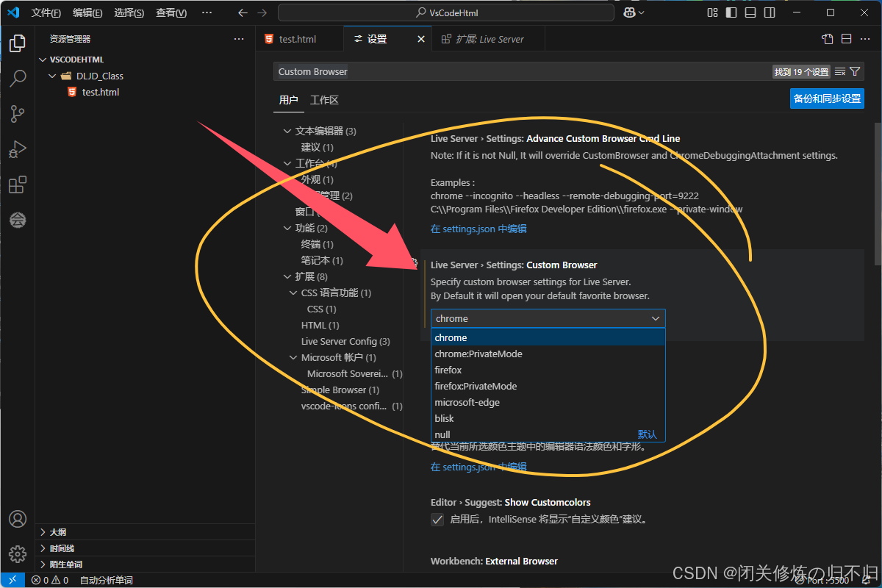Click the Port : 5500 status entry
The image size is (882, 588).
click(822, 580)
